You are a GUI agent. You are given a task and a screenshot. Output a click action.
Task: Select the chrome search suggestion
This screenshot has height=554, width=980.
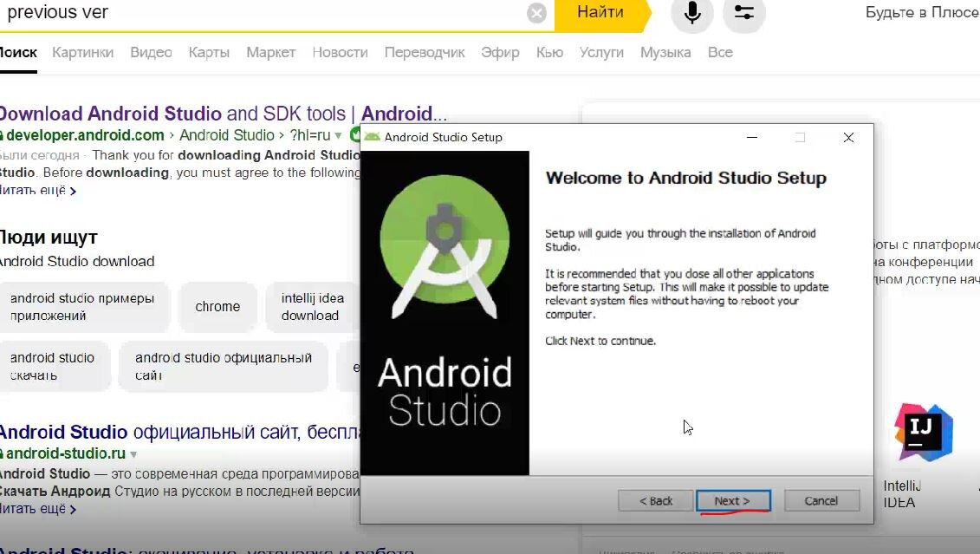point(217,307)
